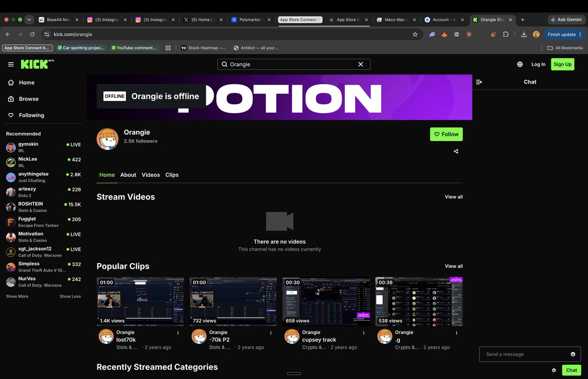This screenshot has width=588, height=379.
Task: Click the Kick logo
Action: tap(37, 64)
